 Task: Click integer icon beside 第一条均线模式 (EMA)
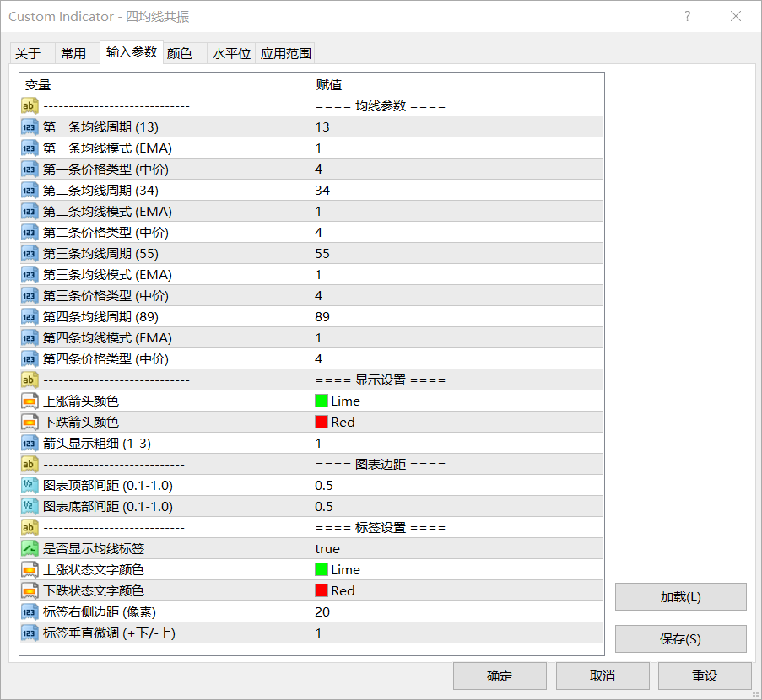pos(30,148)
